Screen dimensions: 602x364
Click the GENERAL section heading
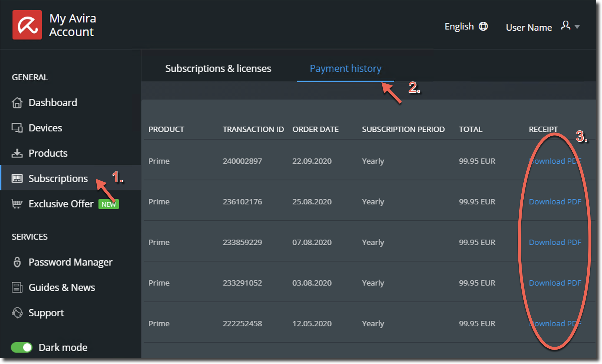[x=30, y=77]
